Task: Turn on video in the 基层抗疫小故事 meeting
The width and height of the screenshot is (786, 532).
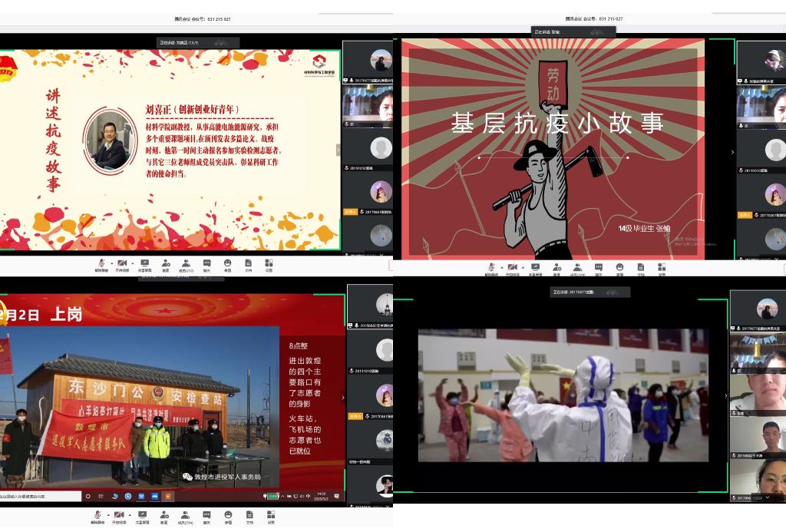Action: coord(512,269)
